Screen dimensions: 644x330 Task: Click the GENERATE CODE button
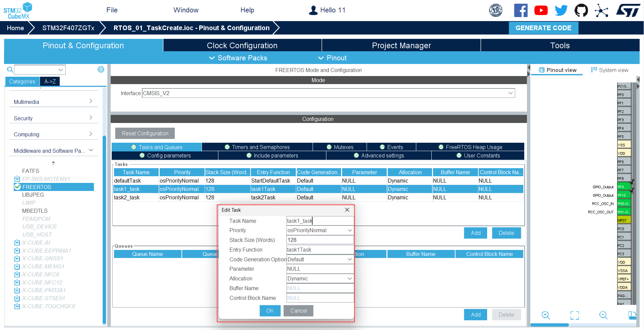[543, 28]
